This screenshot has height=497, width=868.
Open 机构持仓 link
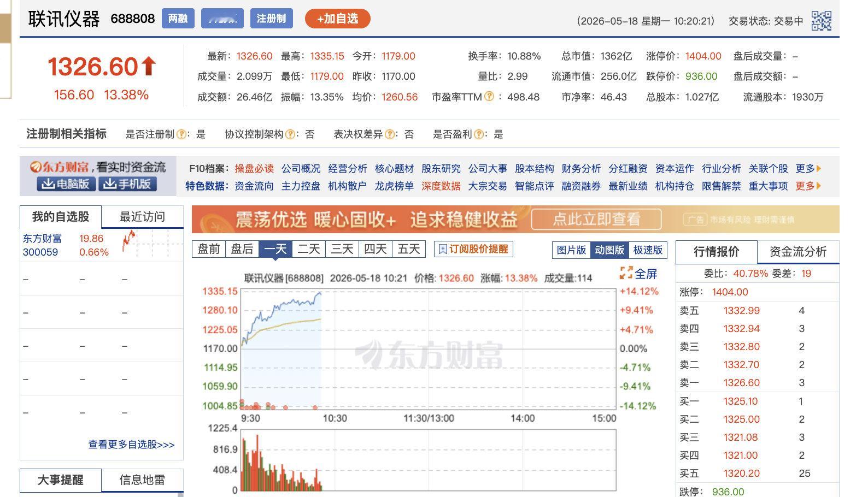[675, 186]
